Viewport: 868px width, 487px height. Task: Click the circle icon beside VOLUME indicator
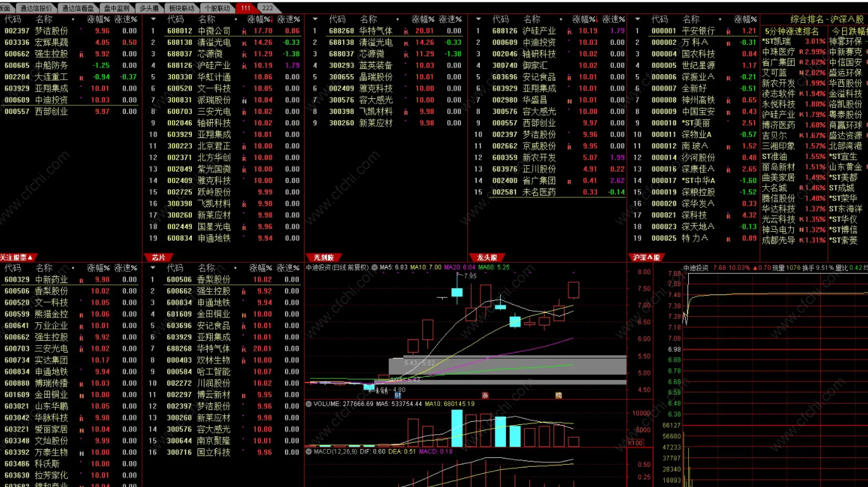pyautogui.click(x=309, y=403)
